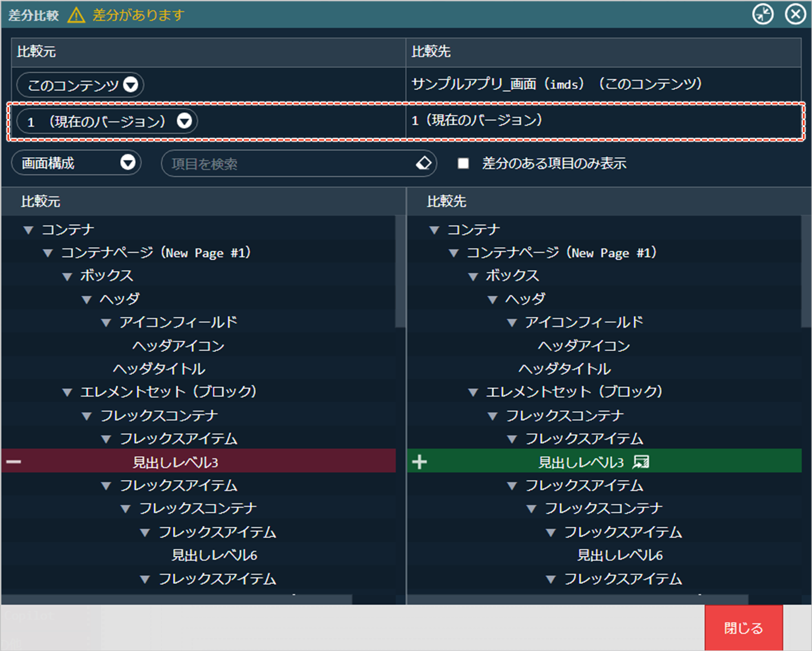Click the warning triangle icon in title
This screenshot has width=812, height=651.
point(76,15)
